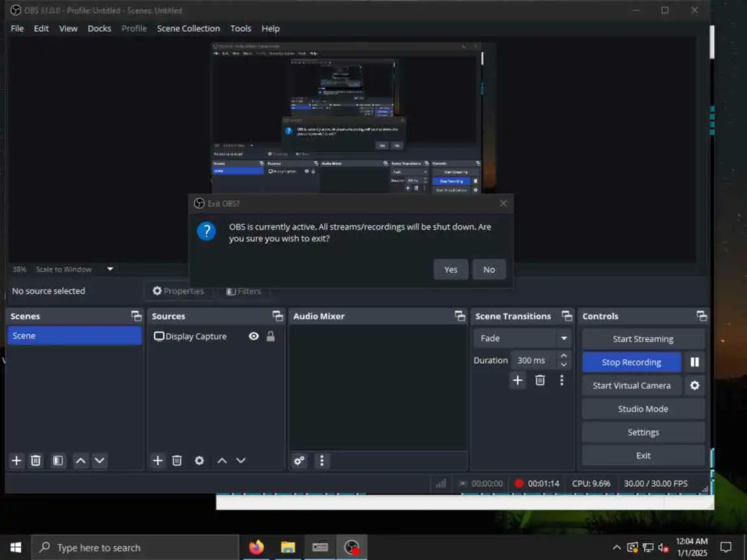Pop out the Audio Mixer dock
Image resolution: width=747 pixels, height=560 pixels.
point(460,316)
